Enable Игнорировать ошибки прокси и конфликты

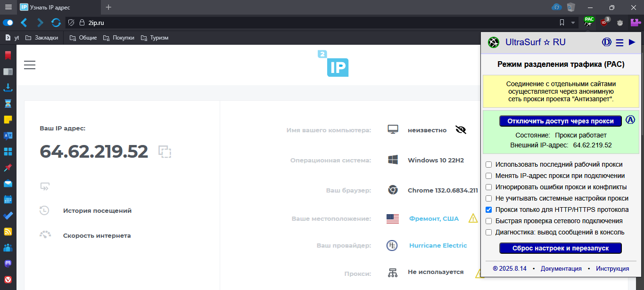(489, 187)
